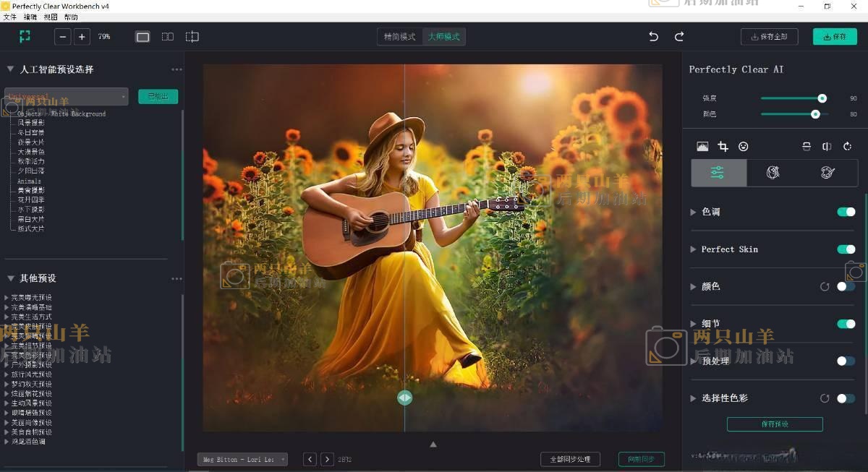The width and height of the screenshot is (868, 472).
Task: Click the redo arrow icon
Action: (679, 37)
